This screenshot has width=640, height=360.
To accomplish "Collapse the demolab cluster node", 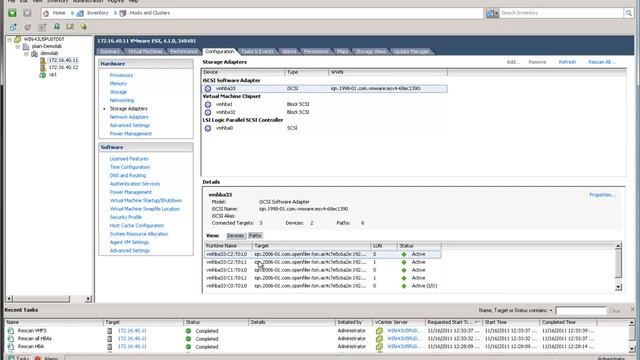I will tap(26, 53).
